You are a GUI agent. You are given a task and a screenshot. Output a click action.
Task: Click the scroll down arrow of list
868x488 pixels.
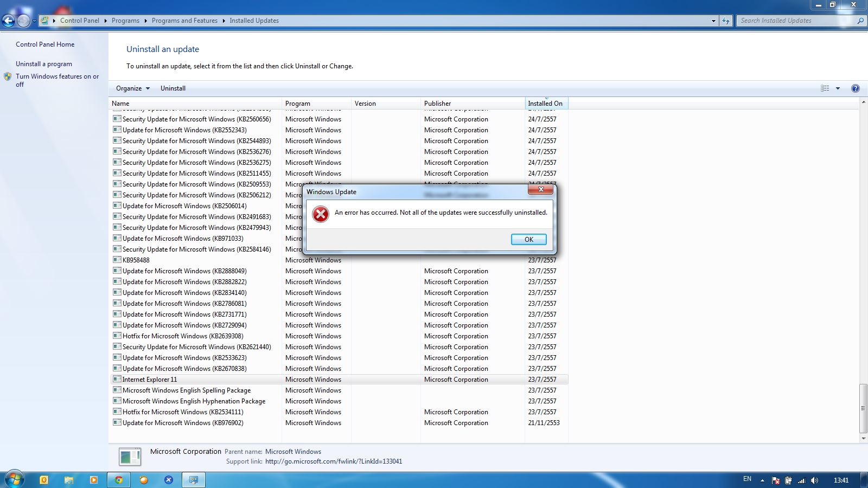(x=863, y=438)
